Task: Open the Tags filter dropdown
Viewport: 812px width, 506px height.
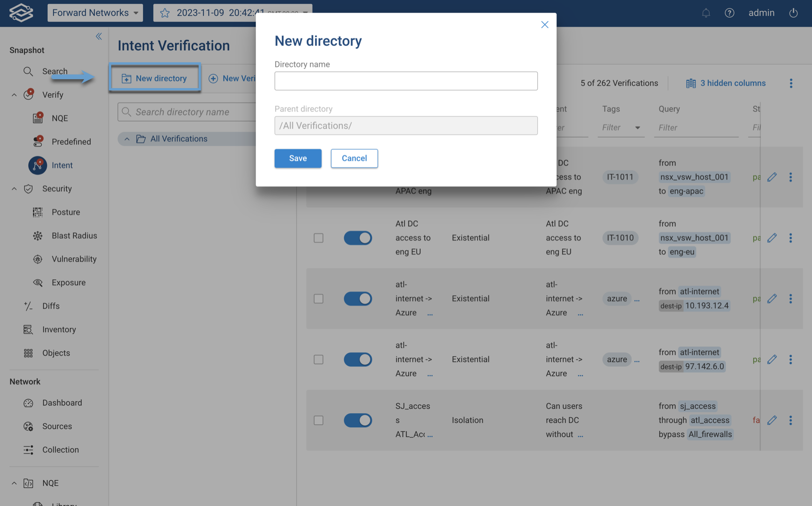Action: pos(638,127)
